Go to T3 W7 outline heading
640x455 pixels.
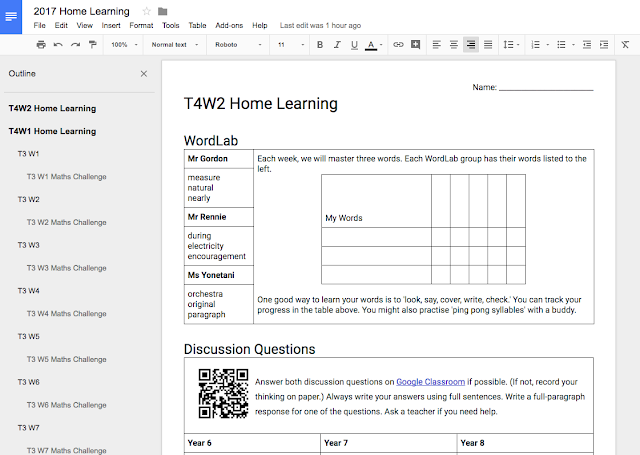[x=28, y=428]
